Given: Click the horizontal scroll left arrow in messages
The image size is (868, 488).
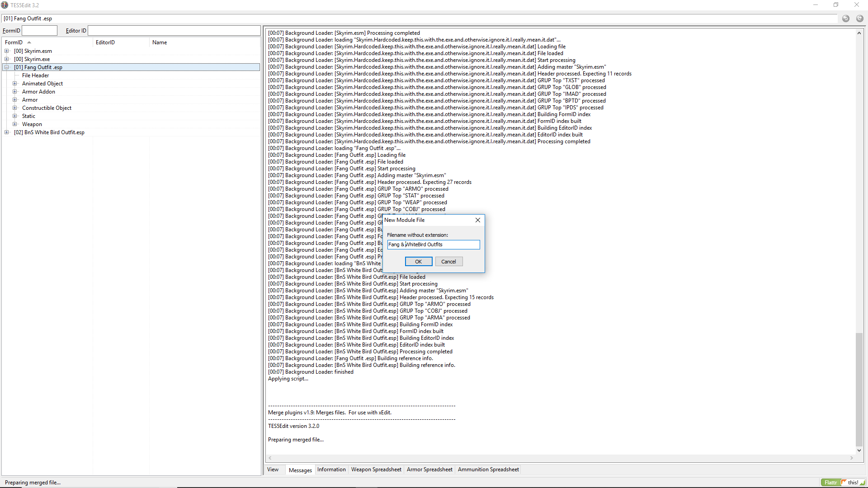Looking at the screenshot, I should point(270,458).
